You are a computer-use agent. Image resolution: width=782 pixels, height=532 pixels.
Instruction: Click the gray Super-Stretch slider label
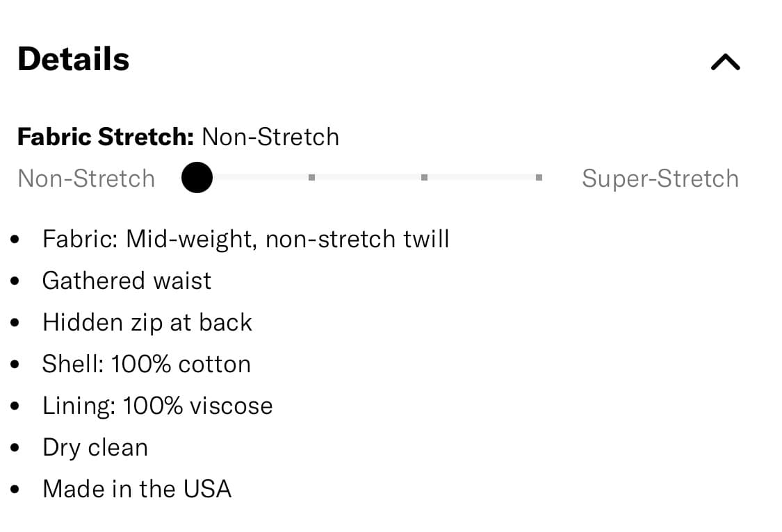[x=660, y=178]
